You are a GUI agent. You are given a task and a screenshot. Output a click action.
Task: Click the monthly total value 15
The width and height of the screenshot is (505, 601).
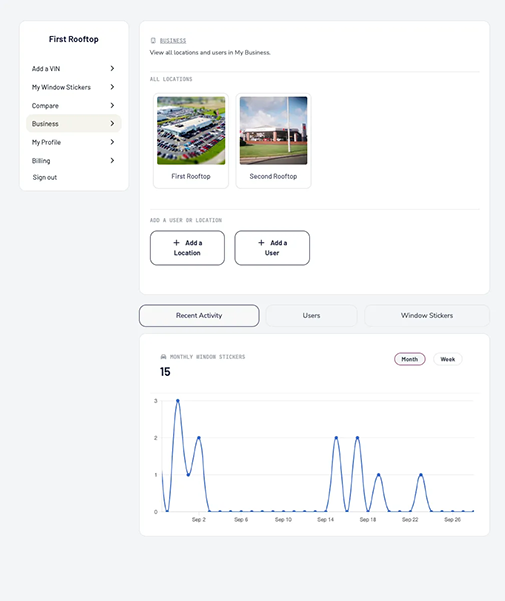click(165, 372)
